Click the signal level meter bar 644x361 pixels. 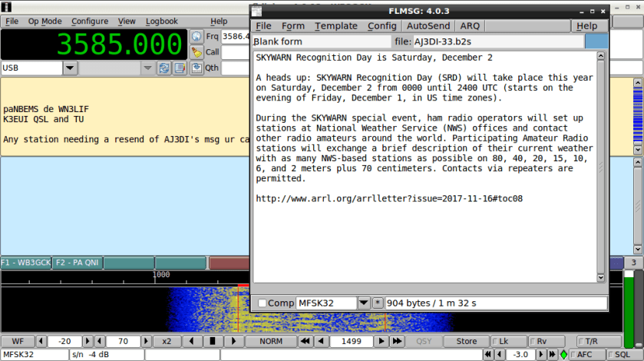coord(629,309)
